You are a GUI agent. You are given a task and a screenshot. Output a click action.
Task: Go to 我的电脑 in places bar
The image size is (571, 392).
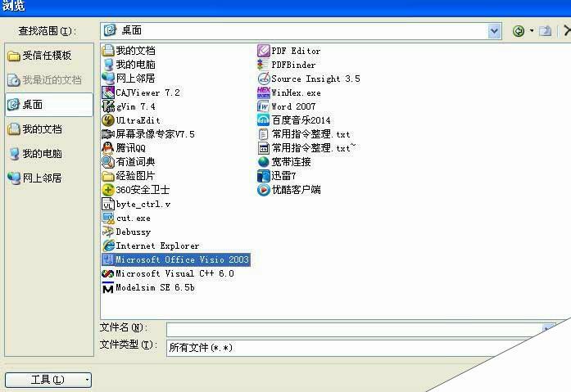tap(34, 154)
